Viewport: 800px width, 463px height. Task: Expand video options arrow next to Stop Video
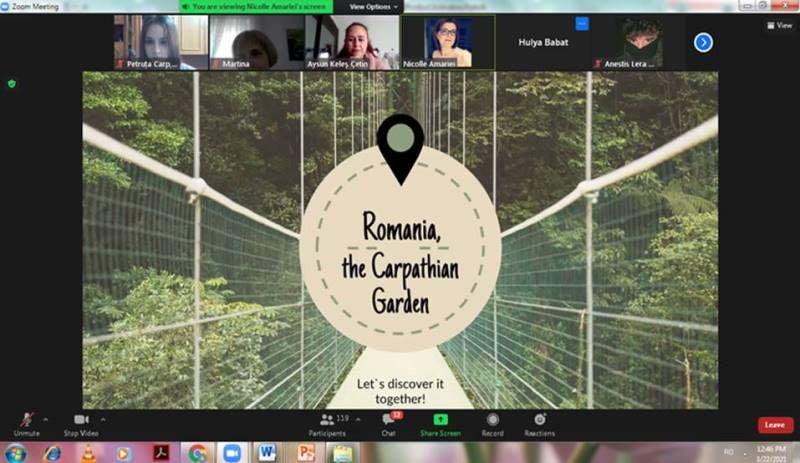coord(102,419)
